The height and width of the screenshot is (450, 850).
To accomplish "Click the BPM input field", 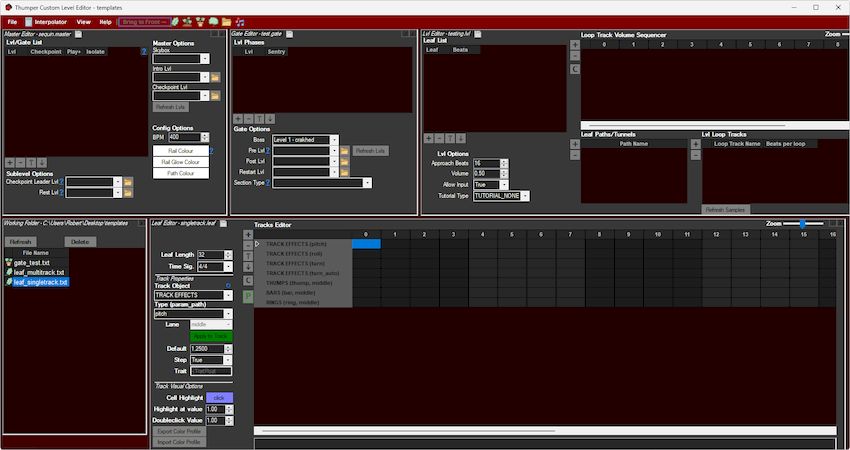I will 183,137.
